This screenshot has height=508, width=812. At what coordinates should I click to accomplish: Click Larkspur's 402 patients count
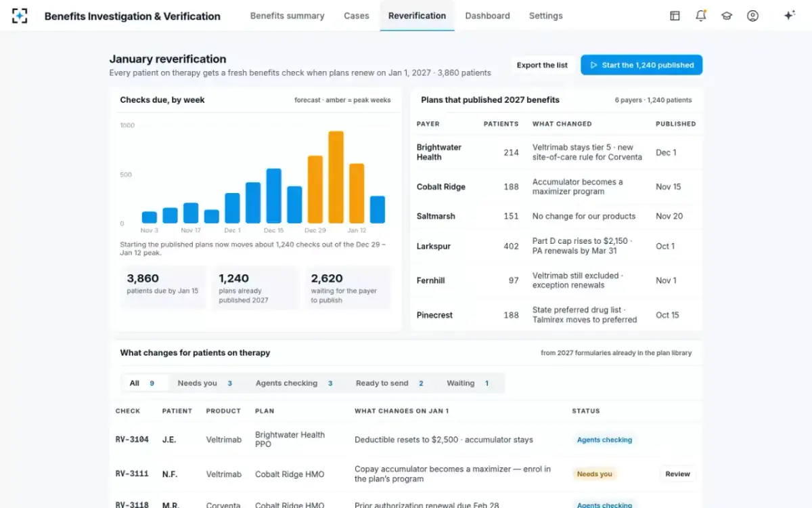pyautogui.click(x=511, y=246)
